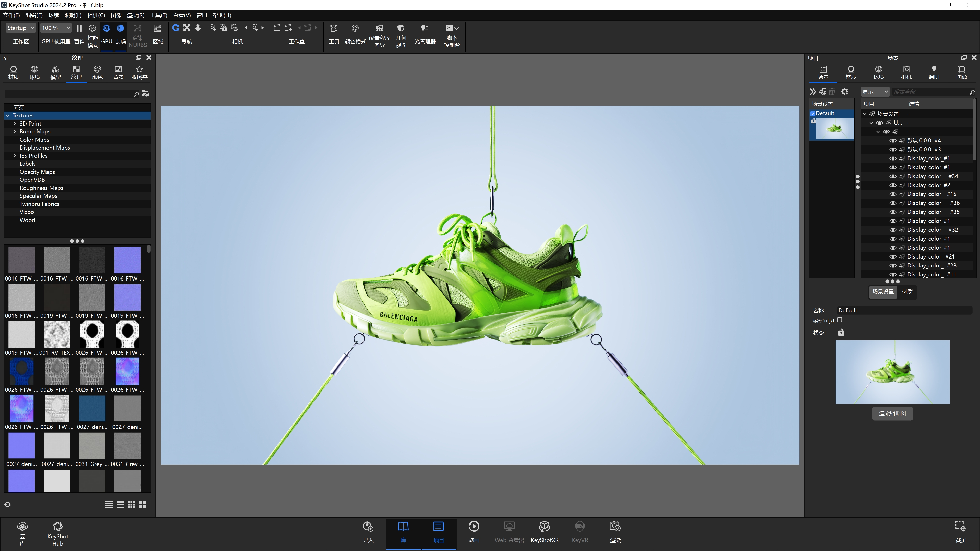Viewport: 980px width, 551px height.
Task: Click the library import folder icon
Action: (x=145, y=94)
